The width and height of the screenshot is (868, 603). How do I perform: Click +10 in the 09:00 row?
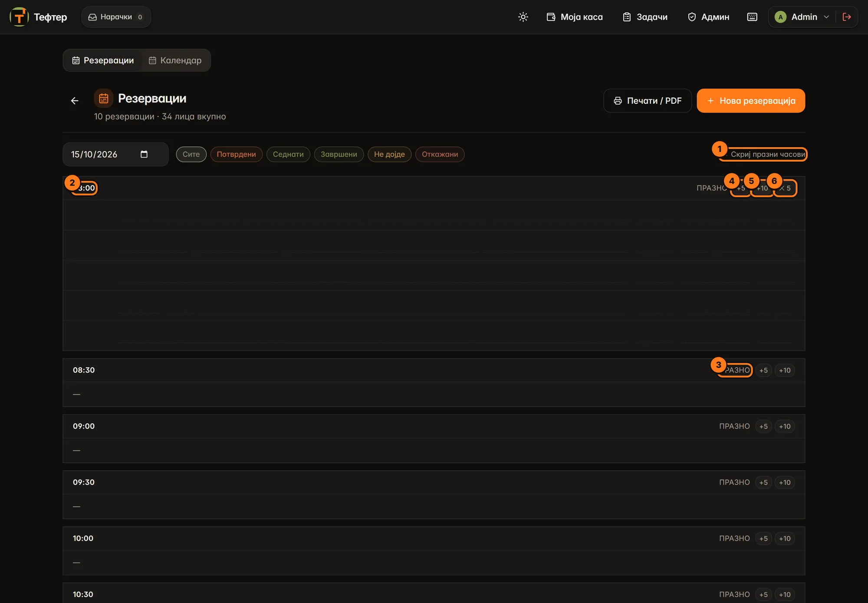[785, 426]
